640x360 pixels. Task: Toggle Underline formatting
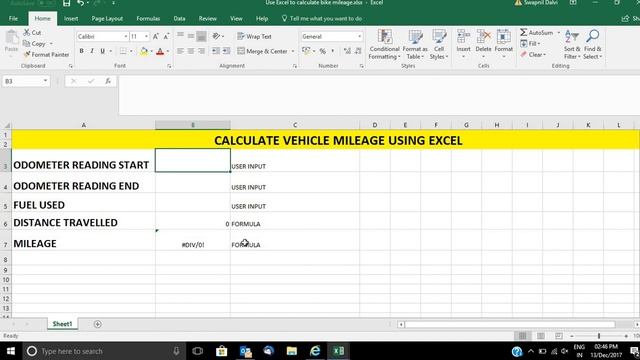click(x=102, y=51)
